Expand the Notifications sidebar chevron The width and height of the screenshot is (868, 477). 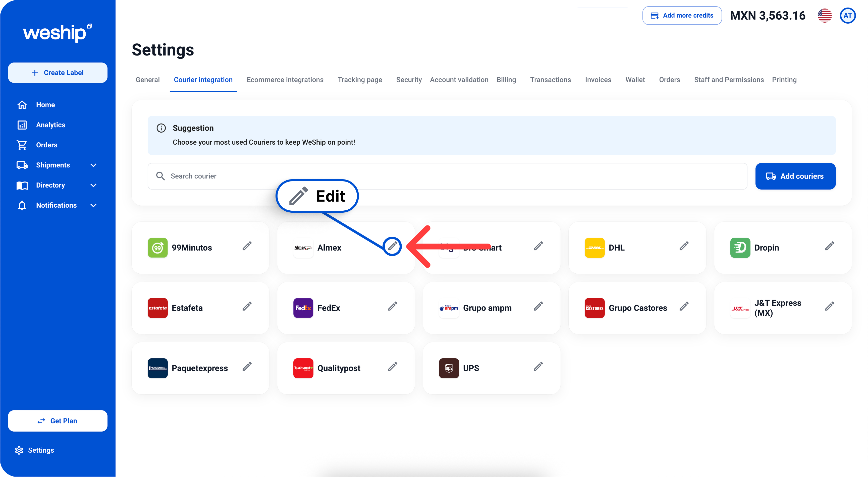(x=93, y=206)
